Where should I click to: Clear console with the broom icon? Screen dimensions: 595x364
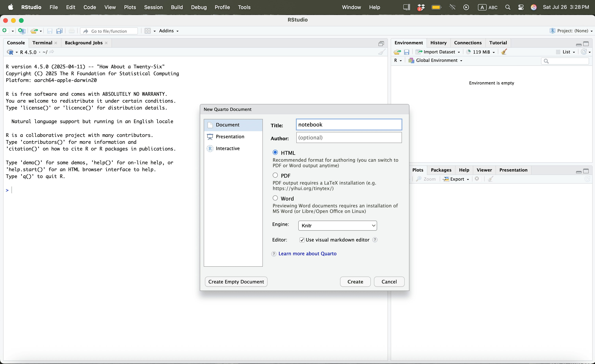click(x=382, y=52)
